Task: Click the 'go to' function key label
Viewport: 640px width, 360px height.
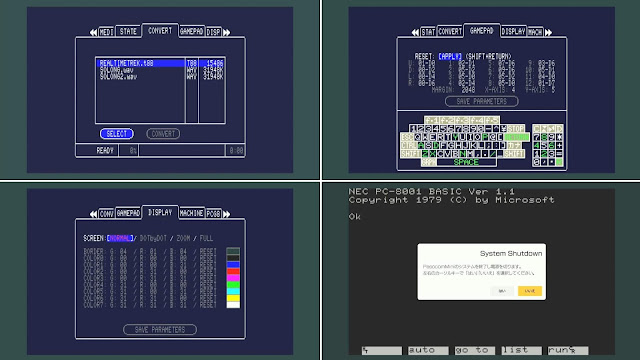Action: click(x=475, y=350)
